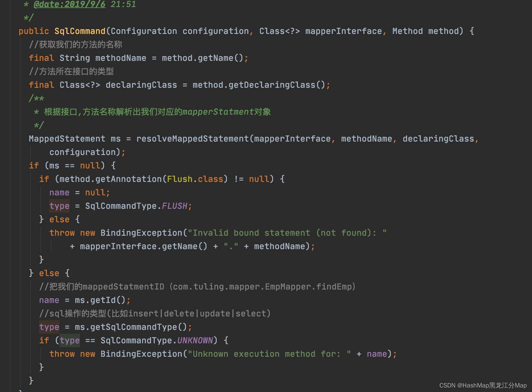Click the '} else {' after the FLUSH assignment
The width and height of the screenshot is (532, 392).
(x=59, y=219)
